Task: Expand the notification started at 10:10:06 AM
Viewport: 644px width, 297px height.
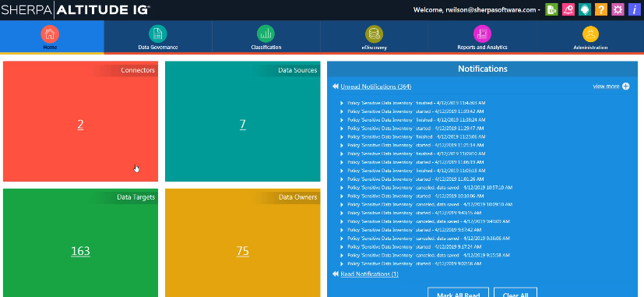Action: click(x=342, y=196)
